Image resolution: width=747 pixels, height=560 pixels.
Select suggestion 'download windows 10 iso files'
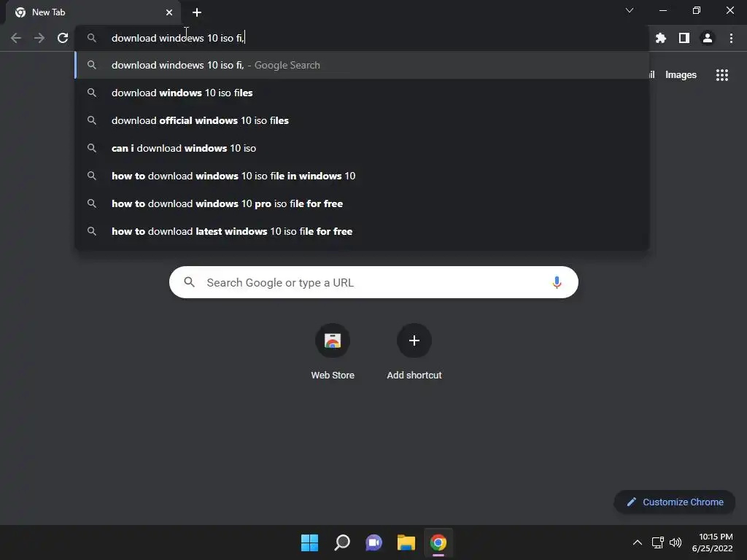(x=362, y=93)
